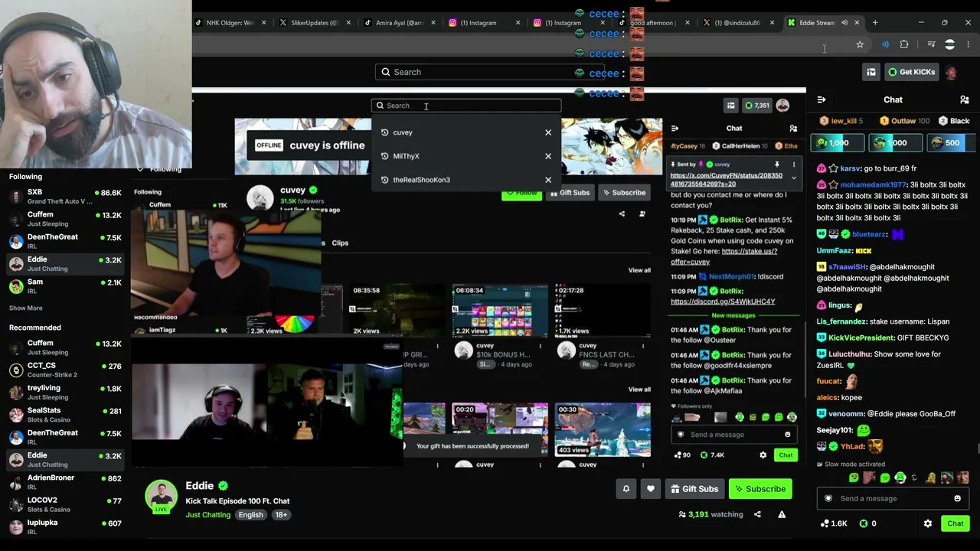Open the Clips tab on cuvey's channel
The height and width of the screenshot is (551, 980).
pos(340,243)
